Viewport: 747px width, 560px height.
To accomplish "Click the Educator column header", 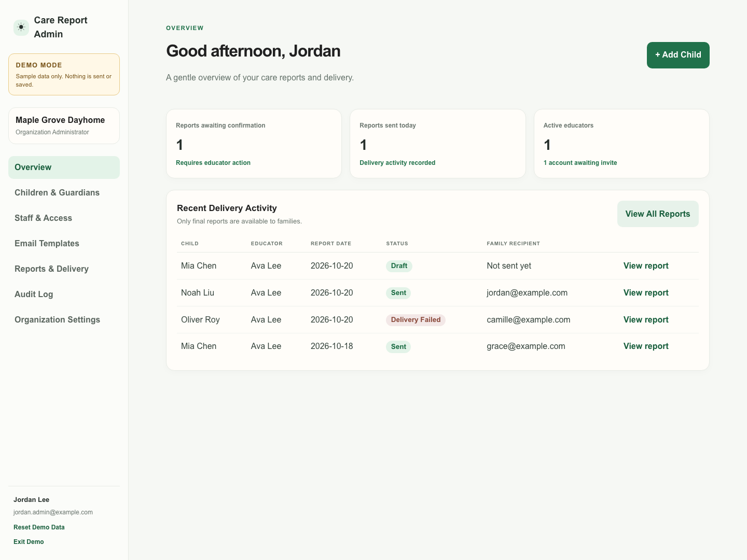I will [267, 244].
